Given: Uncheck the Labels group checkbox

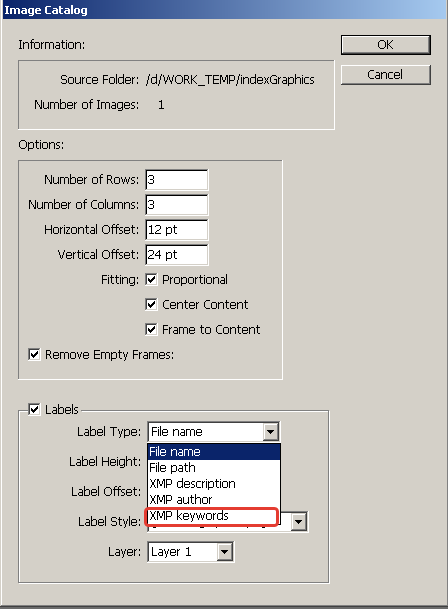Looking at the screenshot, I should 34,409.
